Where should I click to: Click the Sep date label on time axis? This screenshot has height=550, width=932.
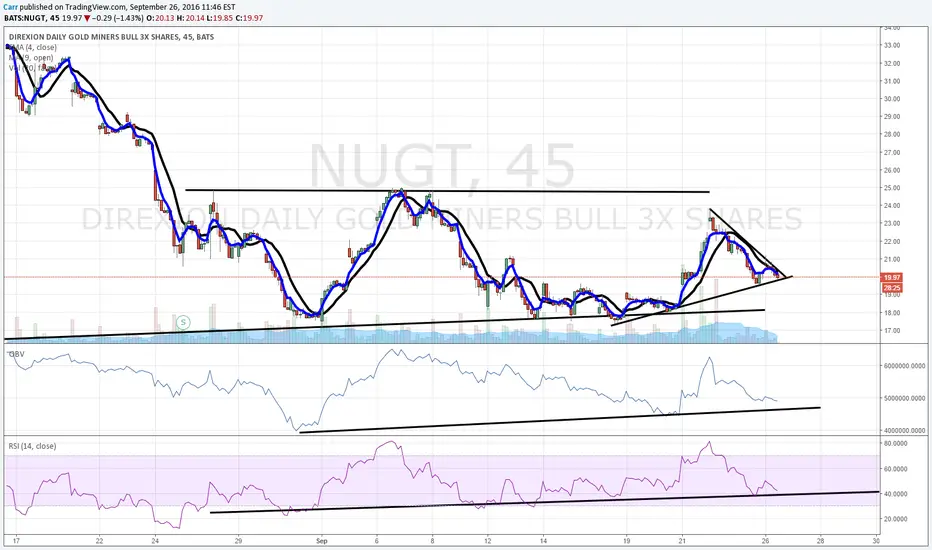(x=322, y=541)
